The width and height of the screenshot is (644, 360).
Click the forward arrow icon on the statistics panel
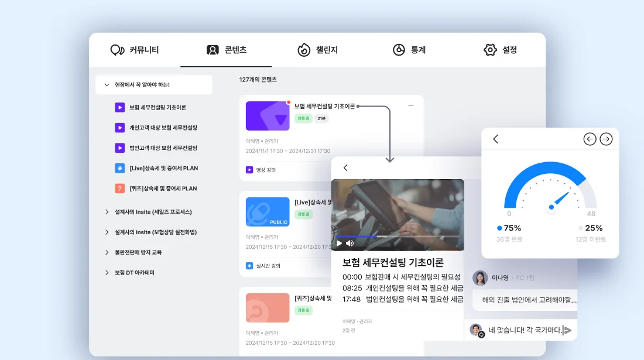pyautogui.click(x=607, y=139)
